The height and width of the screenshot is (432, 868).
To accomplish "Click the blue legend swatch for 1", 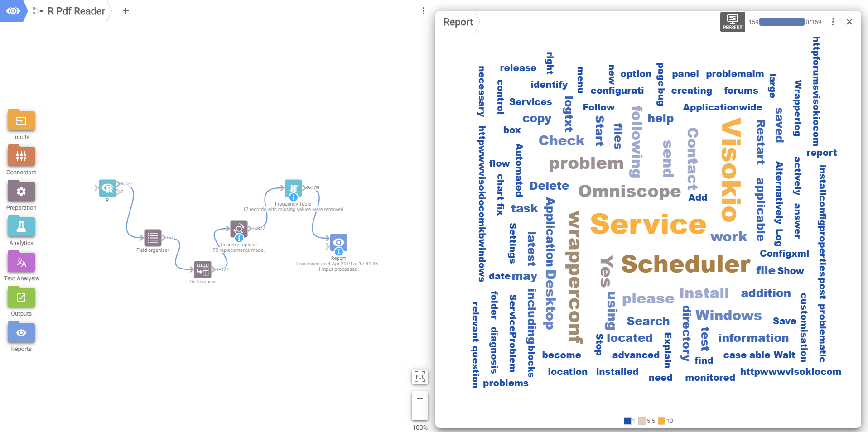I will pyautogui.click(x=627, y=421).
